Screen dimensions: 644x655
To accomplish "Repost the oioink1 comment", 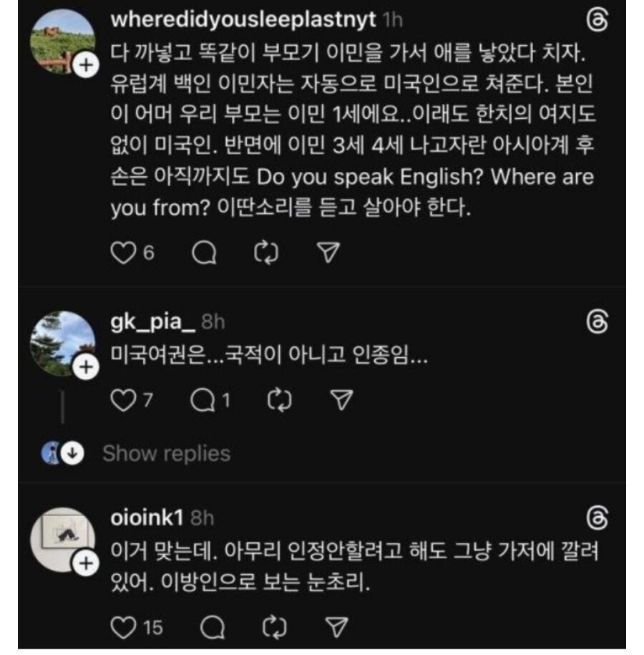I will coord(275,628).
